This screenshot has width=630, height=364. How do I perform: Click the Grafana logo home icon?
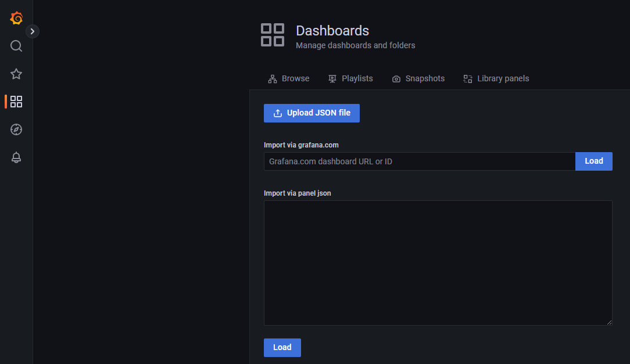(16, 18)
